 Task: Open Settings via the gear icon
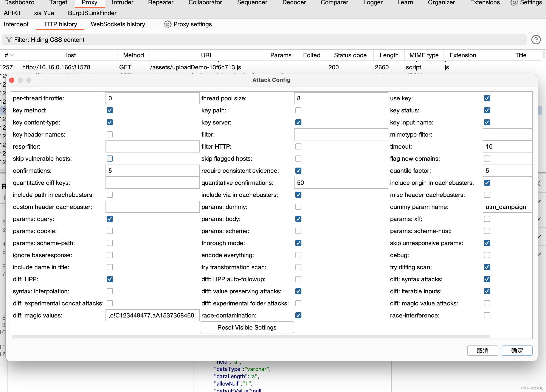(514, 3)
